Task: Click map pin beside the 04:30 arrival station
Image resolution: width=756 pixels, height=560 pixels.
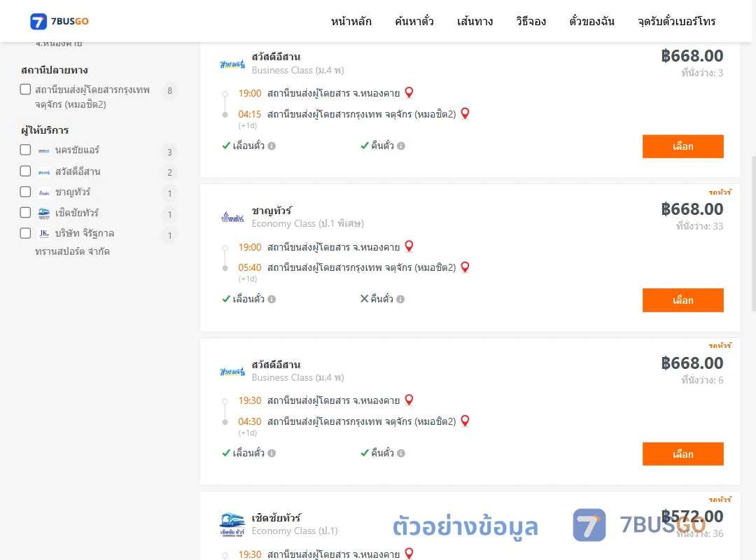Action: [465, 421]
